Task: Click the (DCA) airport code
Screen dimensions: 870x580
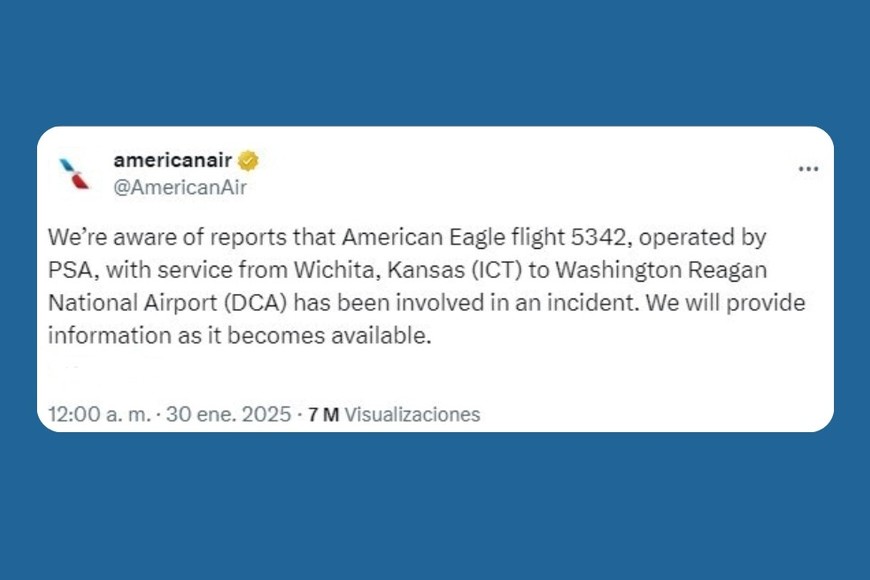Action: pyautogui.click(x=255, y=303)
